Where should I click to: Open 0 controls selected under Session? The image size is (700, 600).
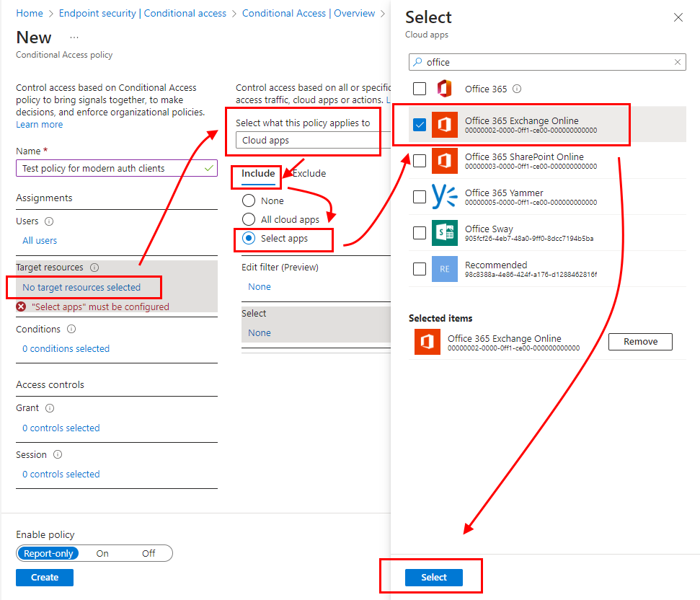(x=61, y=474)
